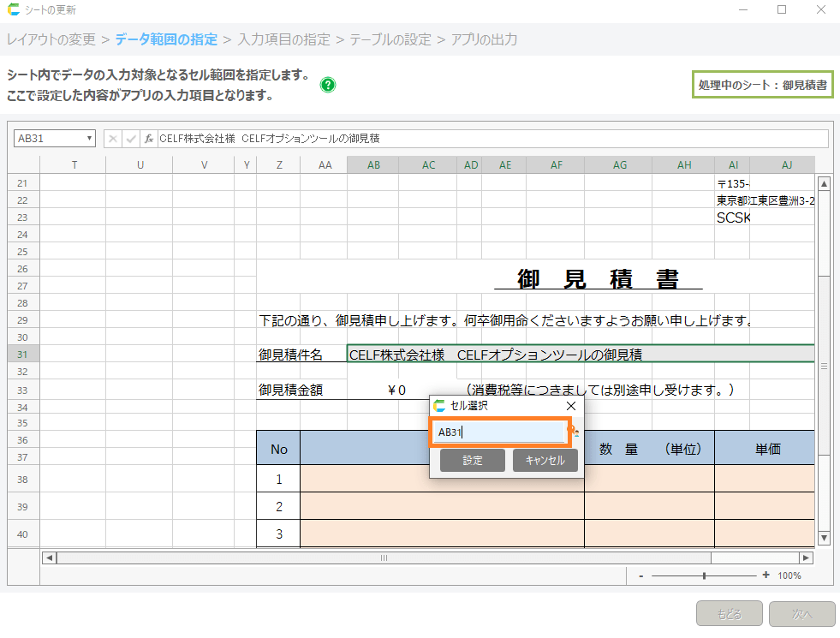840x638 pixels.
Task: Click the formula bar cancel X icon
Action: (113, 139)
